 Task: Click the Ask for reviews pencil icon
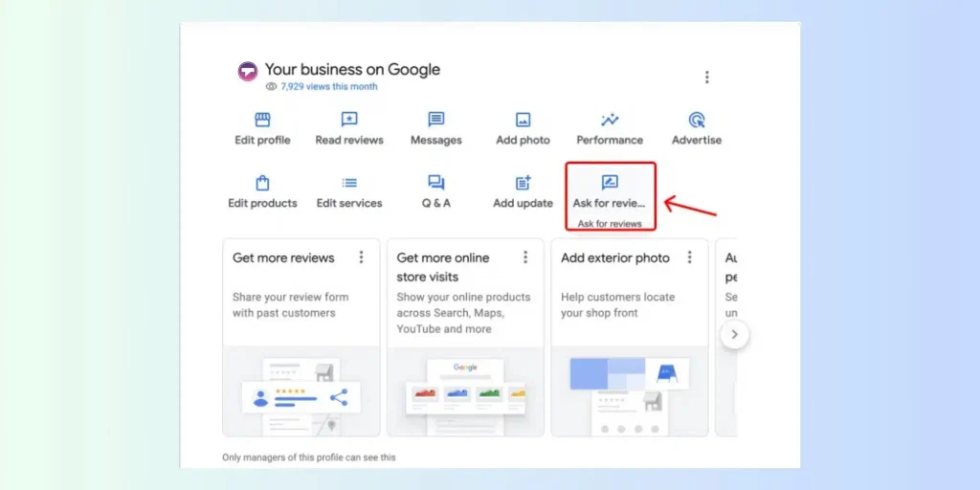[610, 182]
